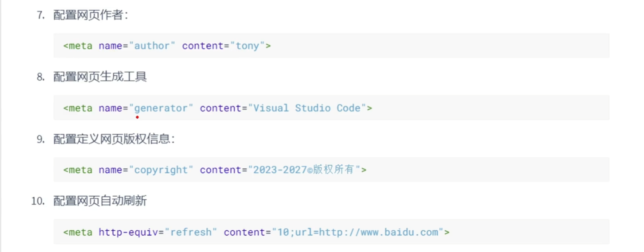Click the opening <meta tag in generator line

tap(78, 108)
